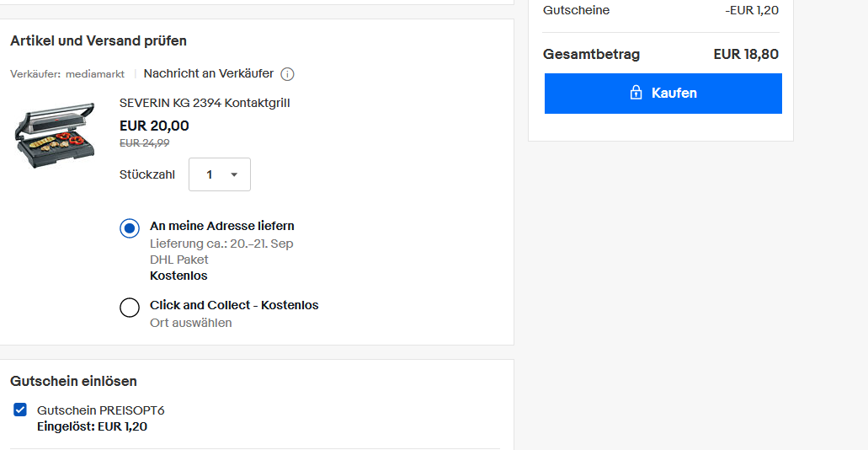Click the Gutschein einlösen heading
This screenshot has width=868, height=450.
73,381
